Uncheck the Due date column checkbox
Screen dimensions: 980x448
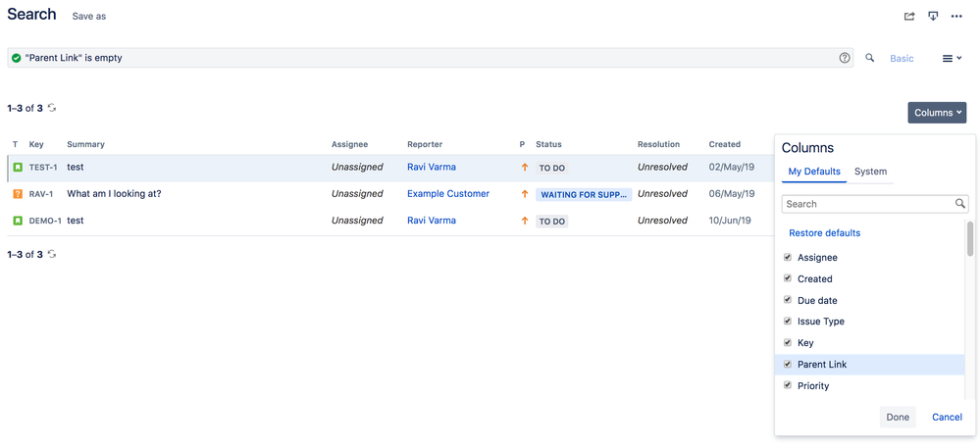(x=788, y=300)
